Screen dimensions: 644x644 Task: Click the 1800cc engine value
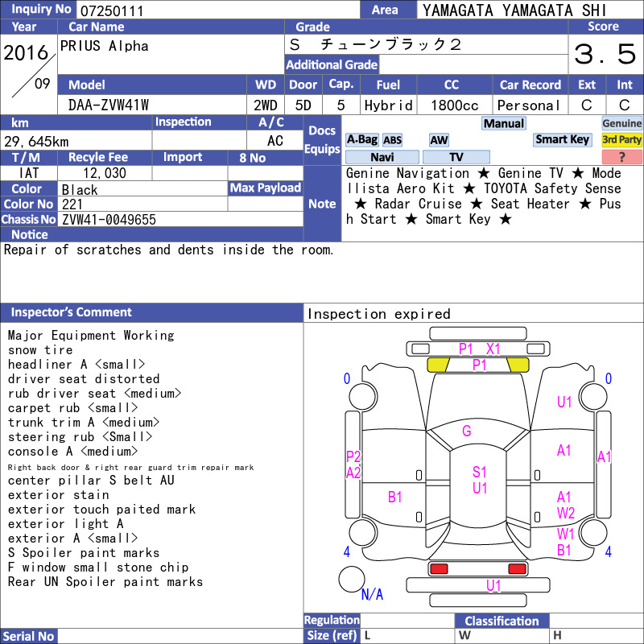click(455, 105)
